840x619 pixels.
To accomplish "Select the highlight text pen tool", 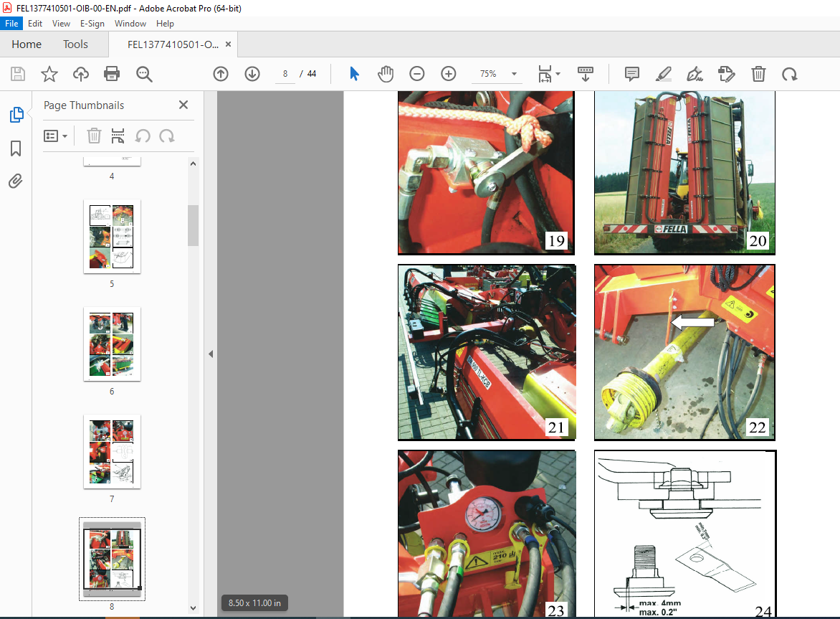I will pyautogui.click(x=664, y=73).
